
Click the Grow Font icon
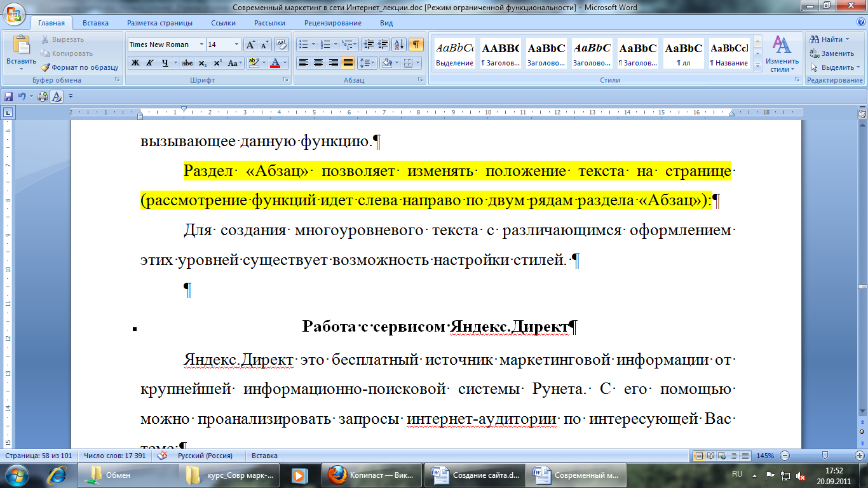tap(250, 44)
